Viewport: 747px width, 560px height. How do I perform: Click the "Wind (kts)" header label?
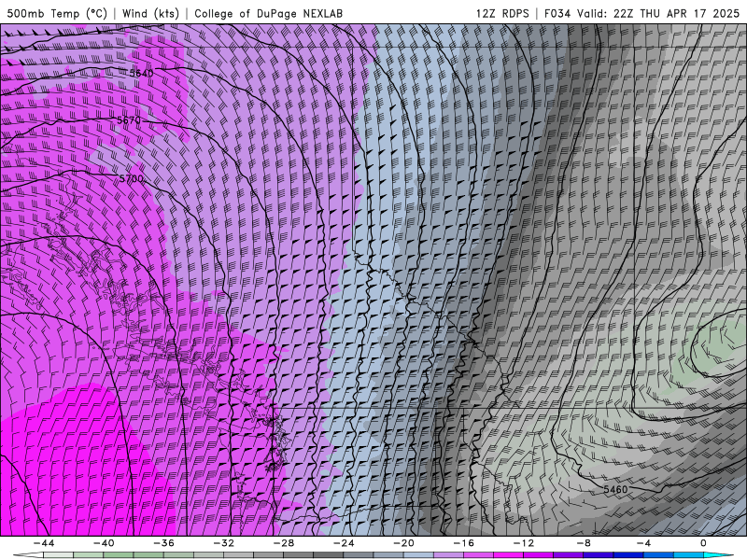(x=150, y=13)
